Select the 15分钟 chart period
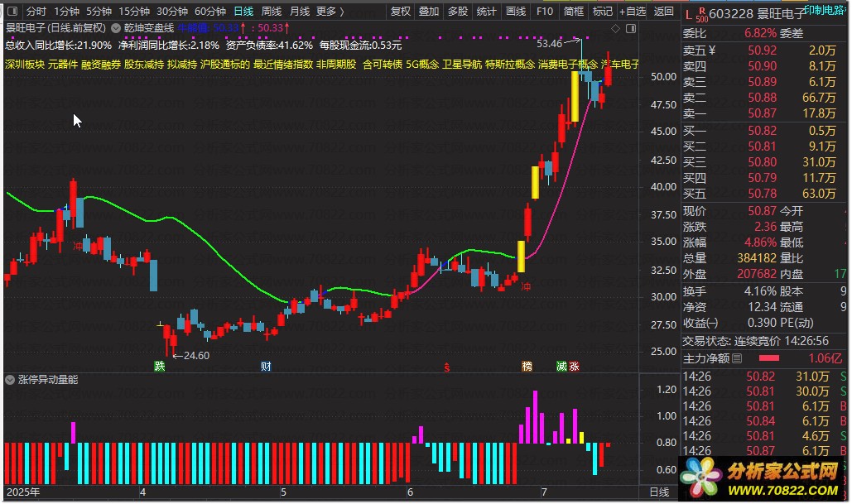 click(x=134, y=11)
